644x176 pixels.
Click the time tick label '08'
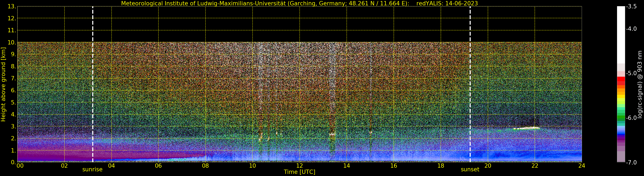(x=205, y=166)
